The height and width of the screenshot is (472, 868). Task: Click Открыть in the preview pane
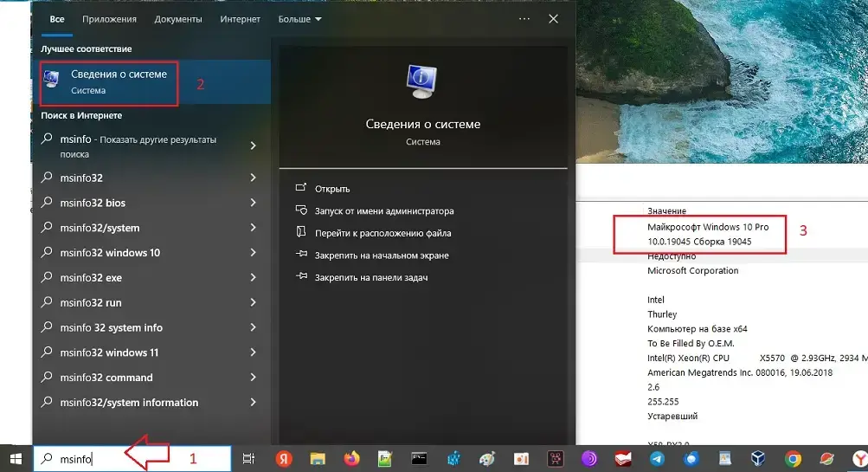tap(332, 189)
